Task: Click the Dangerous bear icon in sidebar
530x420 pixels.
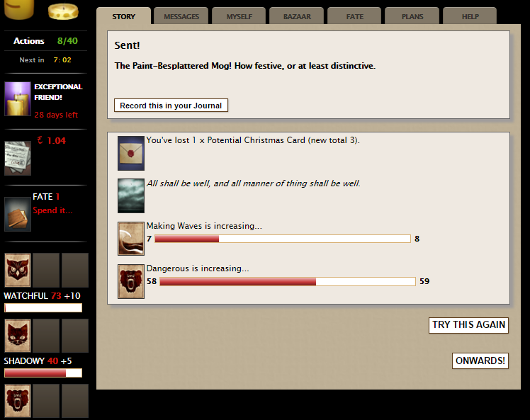Action: 18,401
